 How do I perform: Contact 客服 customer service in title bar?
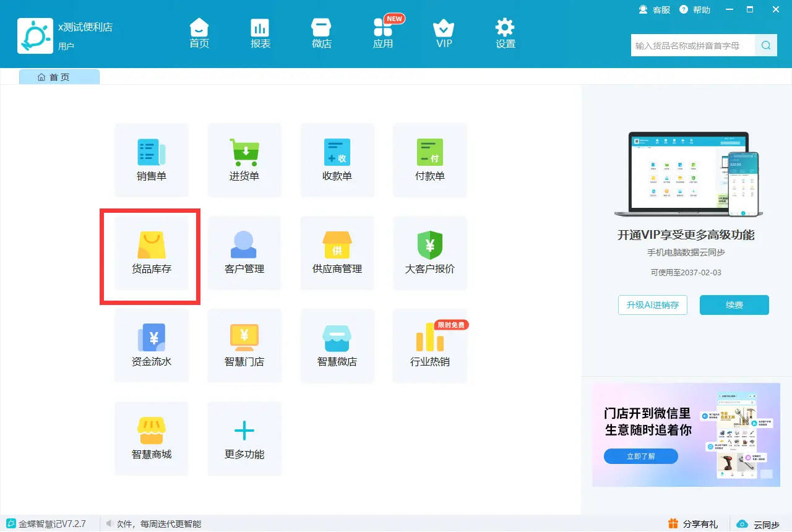pos(655,10)
